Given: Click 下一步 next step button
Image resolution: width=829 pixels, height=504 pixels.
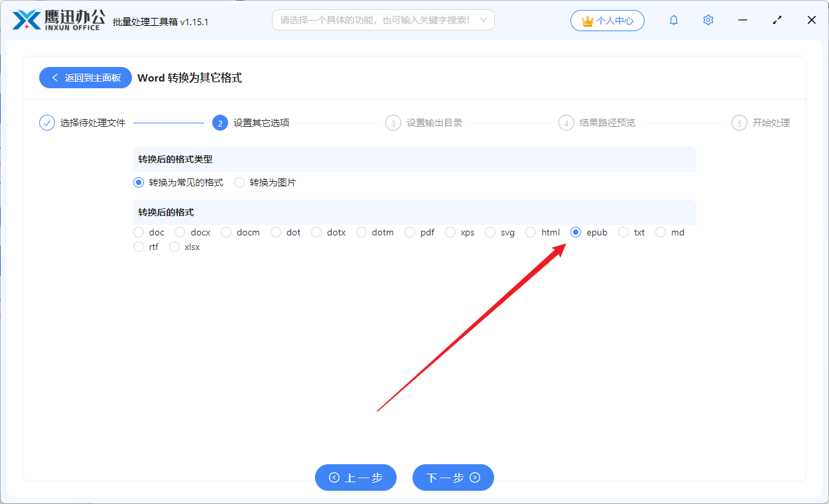Looking at the screenshot, I should pyautogui.click(x=453, y=477).
